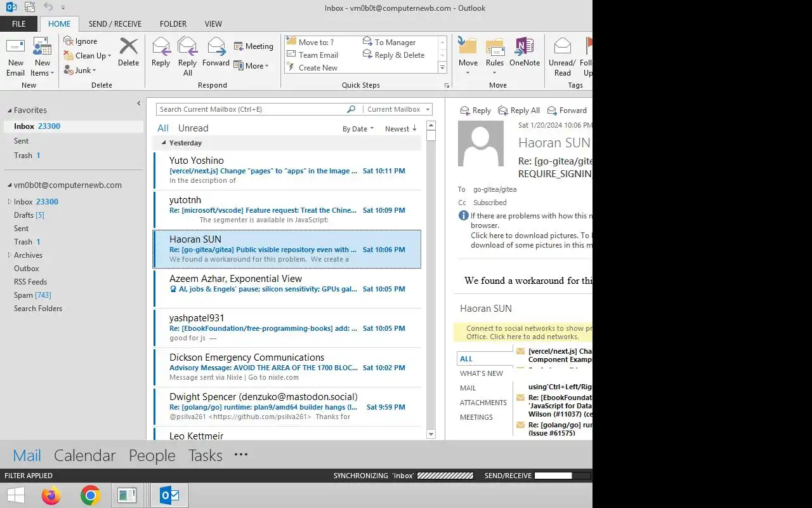Click Forward in the ribbon
This screenshot has height=508, width=812.
[216, 52]
